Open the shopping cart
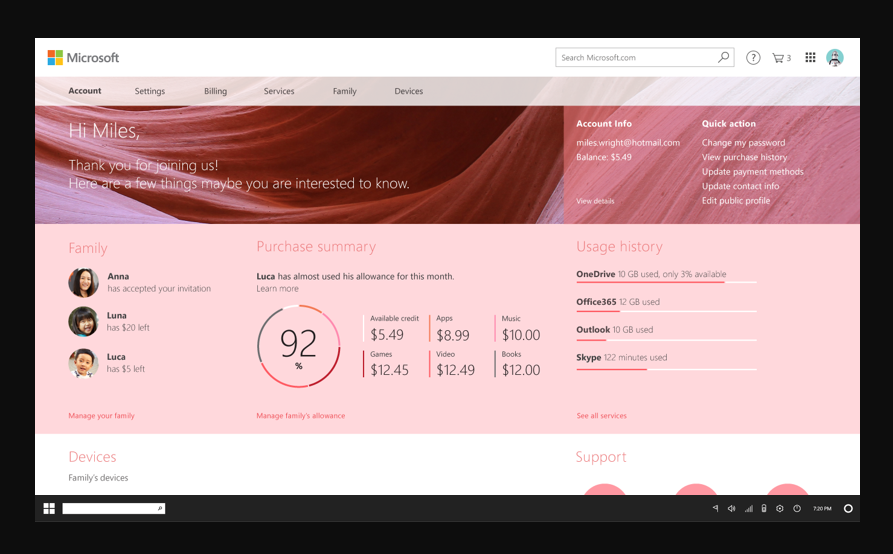The width and height of the screenshot is (893, 554). 780,58
